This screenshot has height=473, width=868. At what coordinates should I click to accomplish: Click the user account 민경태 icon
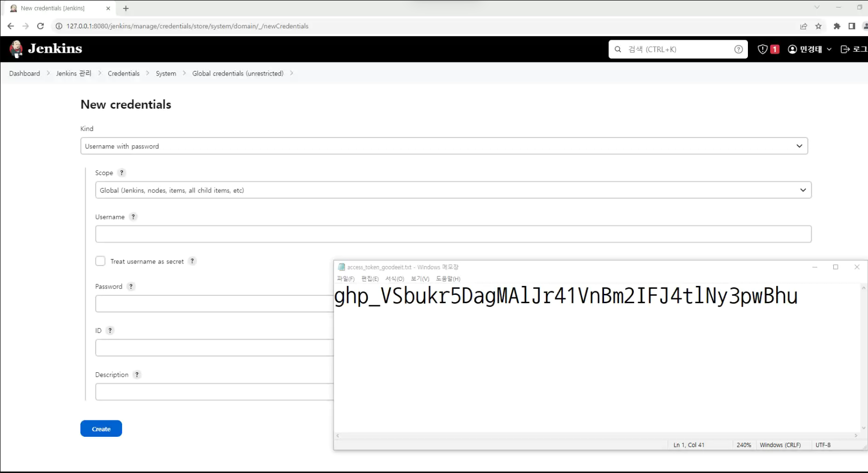(x=792, y=49)
